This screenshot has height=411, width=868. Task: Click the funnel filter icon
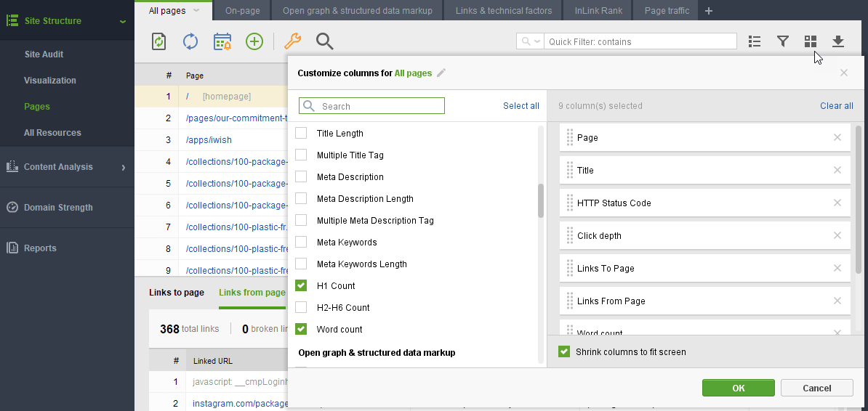783,41
